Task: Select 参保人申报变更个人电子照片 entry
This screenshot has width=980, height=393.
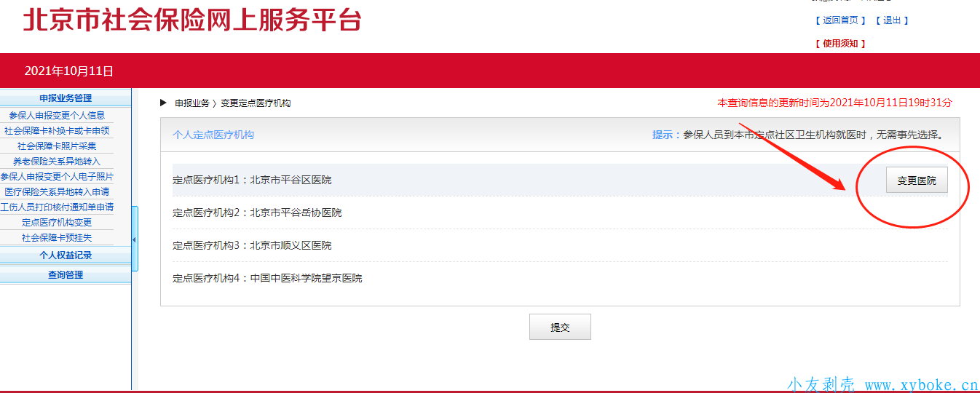Action: pyautogui.click(x=57, y=177)
